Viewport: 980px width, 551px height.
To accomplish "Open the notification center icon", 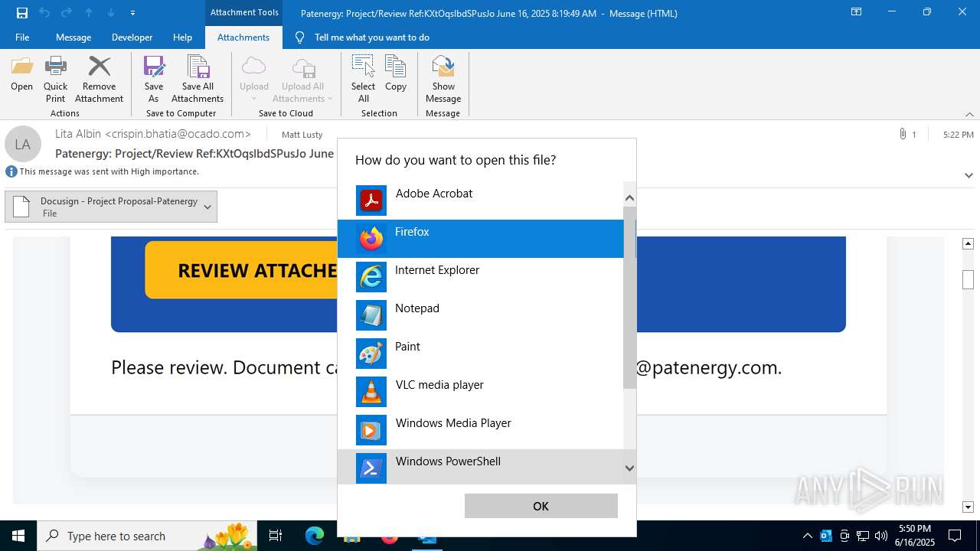I will (955, 536).
